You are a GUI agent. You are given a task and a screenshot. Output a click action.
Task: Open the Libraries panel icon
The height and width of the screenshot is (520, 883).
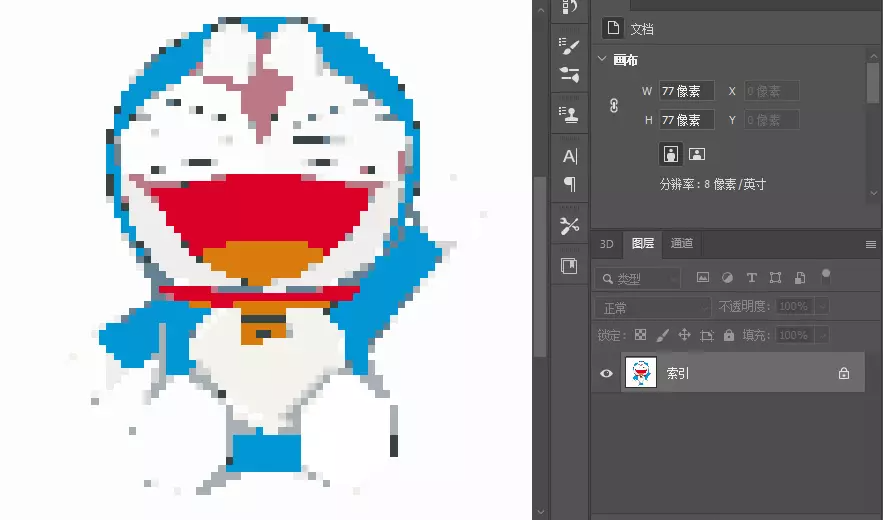point(569,266)
